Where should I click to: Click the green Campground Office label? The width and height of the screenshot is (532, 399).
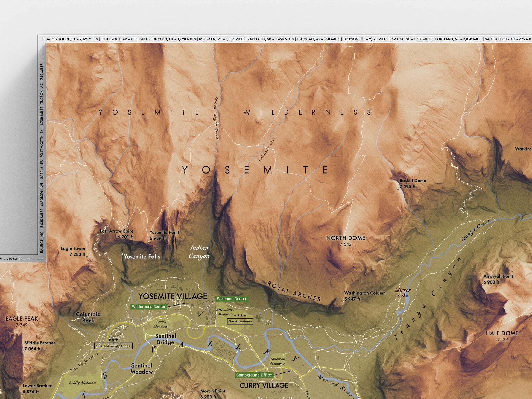(254, 375)
